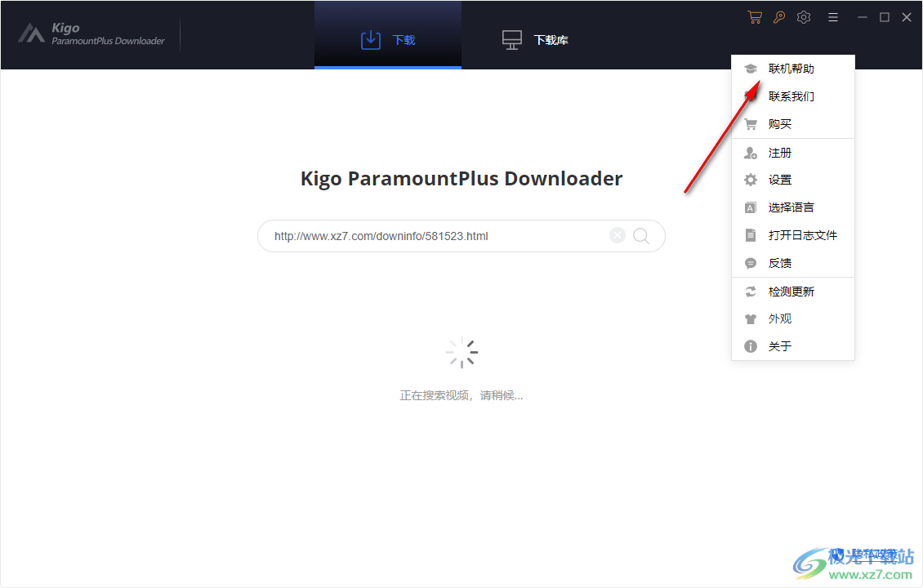
Task: Click the gear icon beside 设置
Action: [x=751, y=180]
